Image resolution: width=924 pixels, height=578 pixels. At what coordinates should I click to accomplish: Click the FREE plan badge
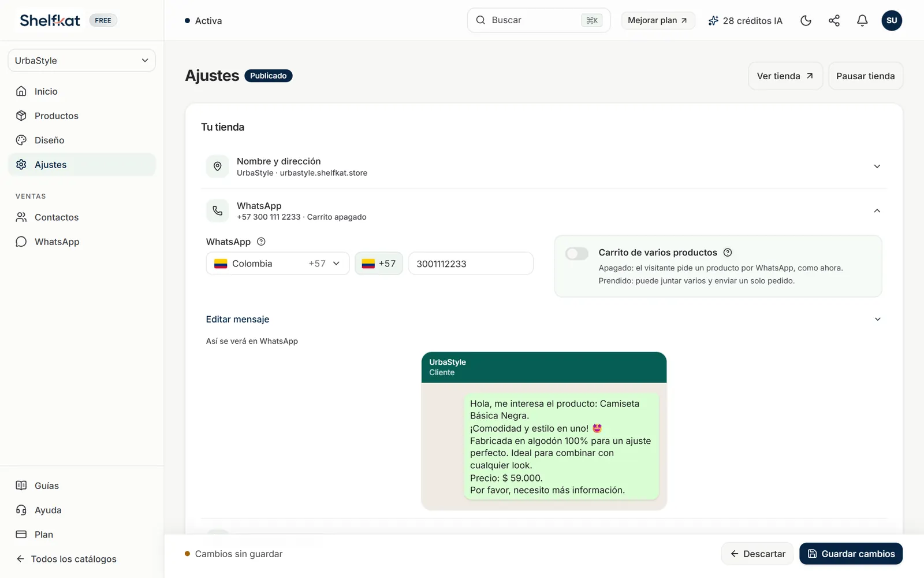103,20
